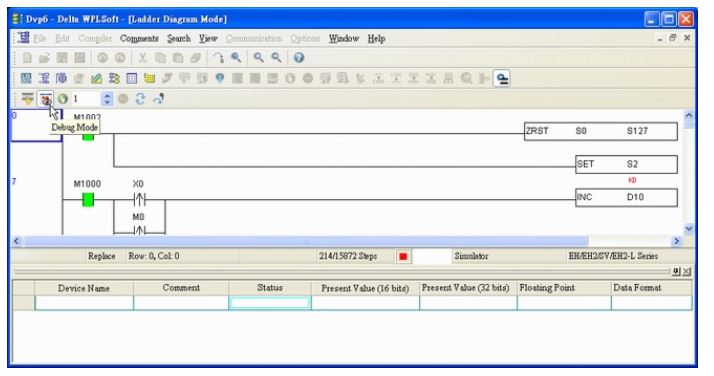Viewport: 714px width, 376px height.
Task: Select the M0 contact on the parallel branch
Action: tap(139, 229)
